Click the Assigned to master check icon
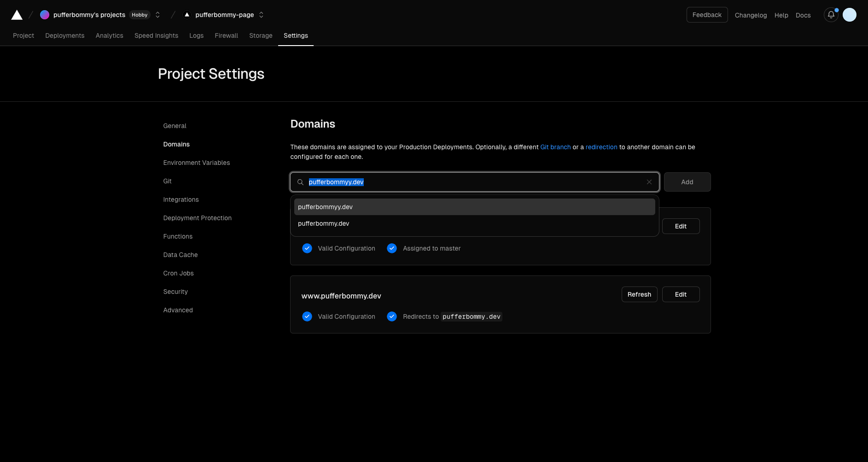The height and width of the screenshot is (462, 868). [x=392, y=248]
